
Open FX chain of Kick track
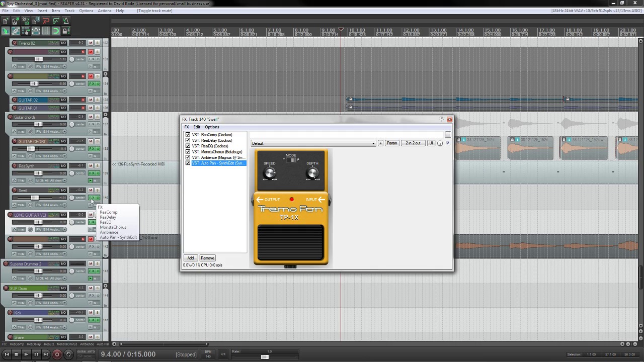coord(92,320)
